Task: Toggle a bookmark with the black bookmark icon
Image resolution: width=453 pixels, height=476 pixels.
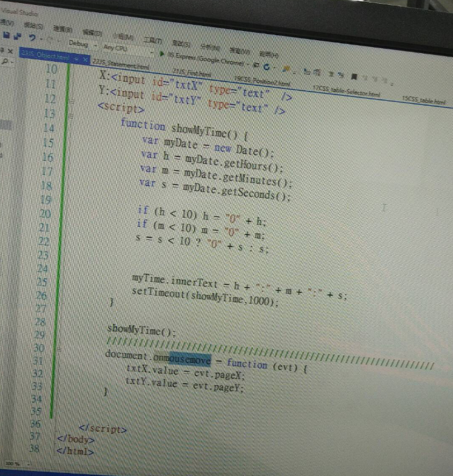Action: pyautogui.click(x=354, y=77)
